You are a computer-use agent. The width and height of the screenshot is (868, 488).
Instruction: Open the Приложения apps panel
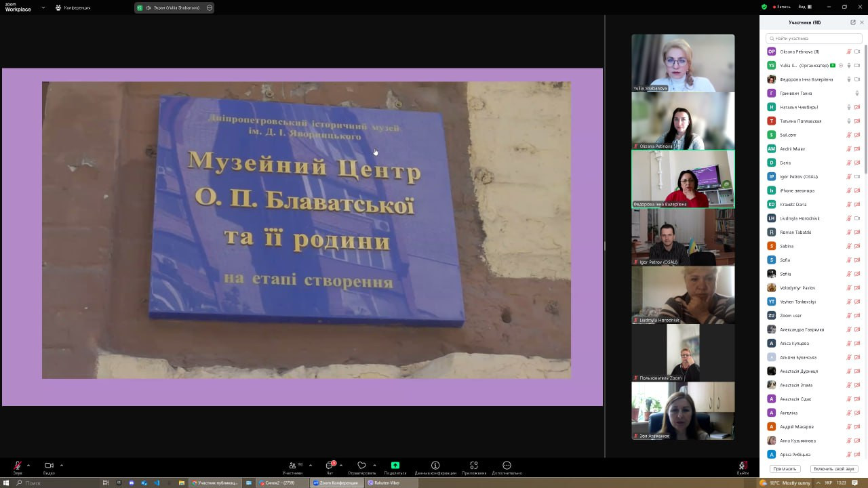(474, 468)
